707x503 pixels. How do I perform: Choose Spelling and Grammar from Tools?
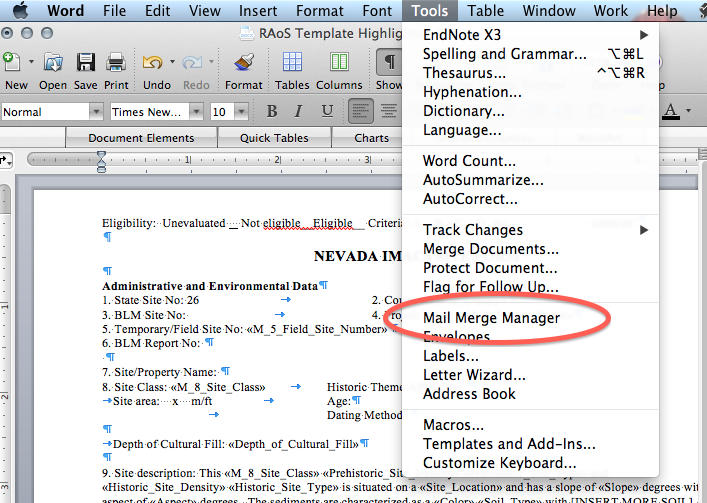point(530,54)
